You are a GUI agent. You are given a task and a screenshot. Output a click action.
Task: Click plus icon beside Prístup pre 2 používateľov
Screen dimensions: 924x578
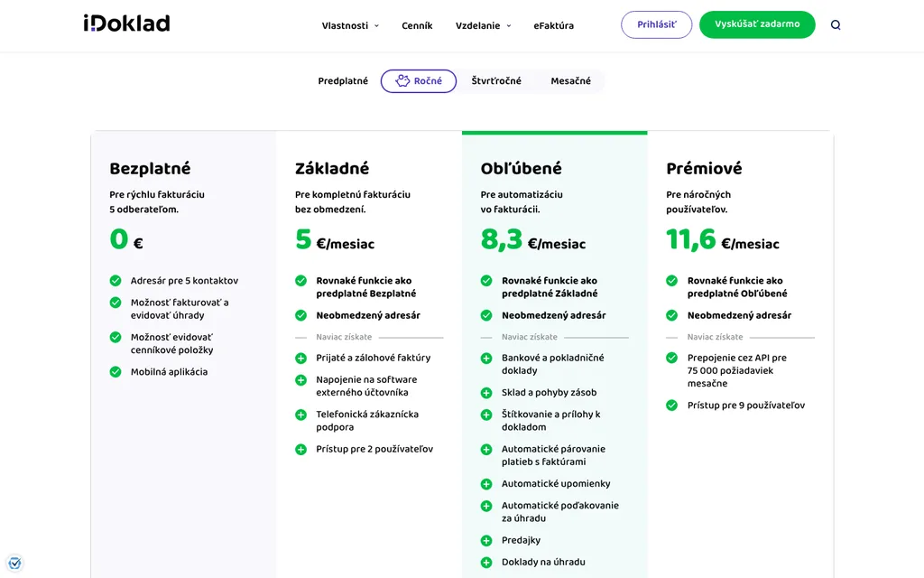point(301,450)
